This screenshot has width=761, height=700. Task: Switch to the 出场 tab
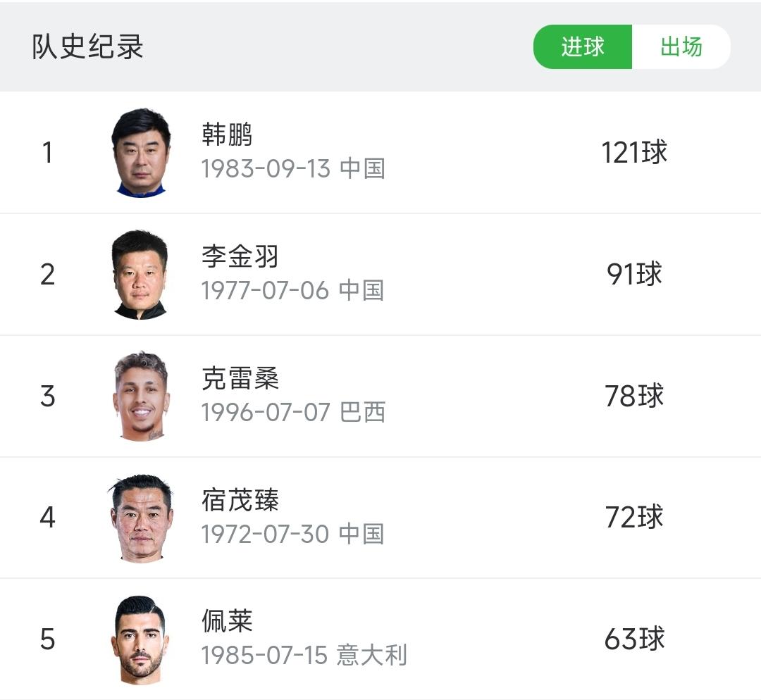pos(681,47)
